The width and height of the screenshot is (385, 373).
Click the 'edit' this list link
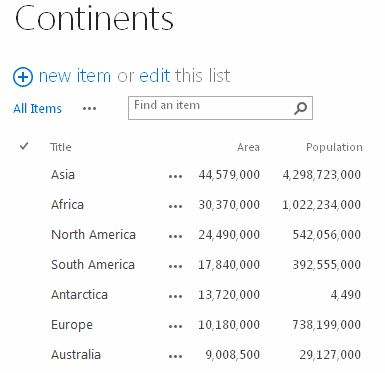pos(155,76)
